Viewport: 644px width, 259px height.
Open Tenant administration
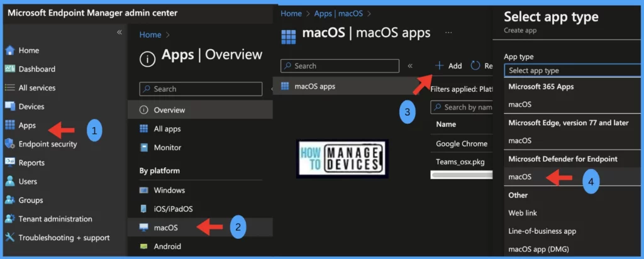(x=55, y=219)
